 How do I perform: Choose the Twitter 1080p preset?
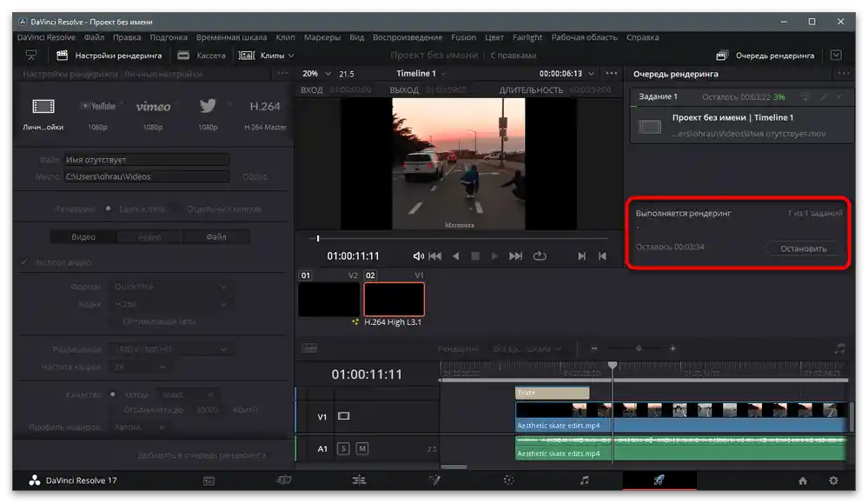point(208,106)
